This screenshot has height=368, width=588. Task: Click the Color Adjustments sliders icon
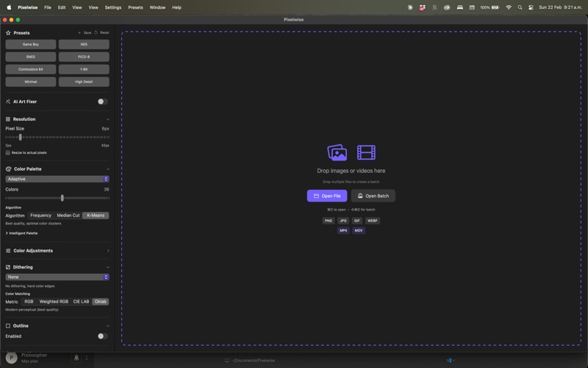point(8,250)
